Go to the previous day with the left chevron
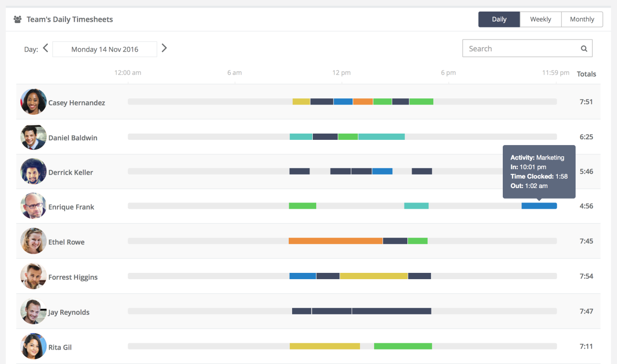 click(45, 48)
